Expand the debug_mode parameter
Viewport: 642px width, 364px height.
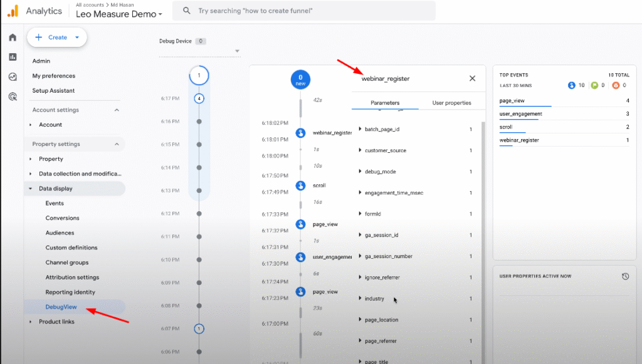click(x=360, y=172)
